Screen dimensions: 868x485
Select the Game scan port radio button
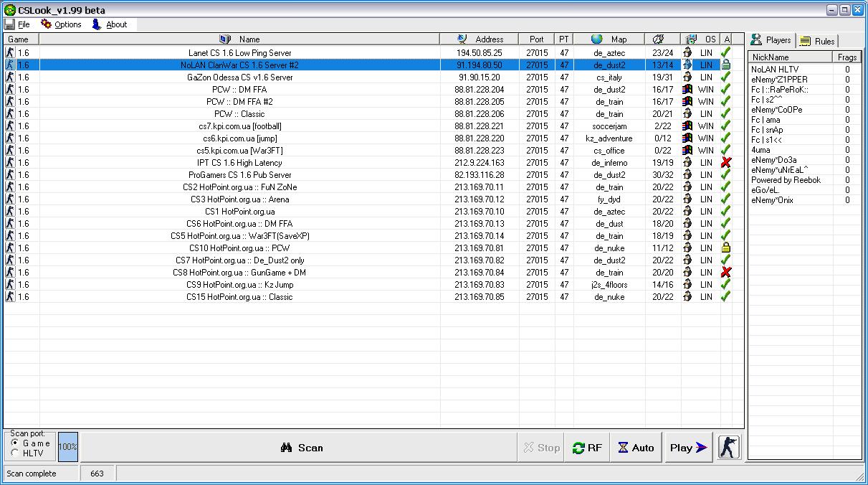click(x=15, y=443)
